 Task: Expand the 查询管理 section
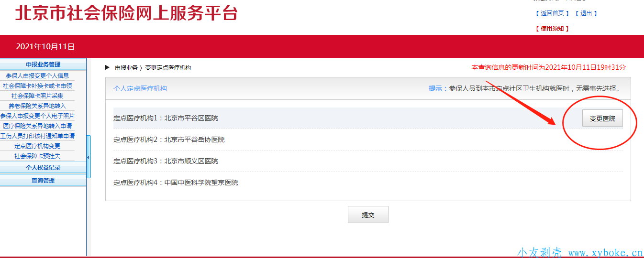click(x=43, y=181)
